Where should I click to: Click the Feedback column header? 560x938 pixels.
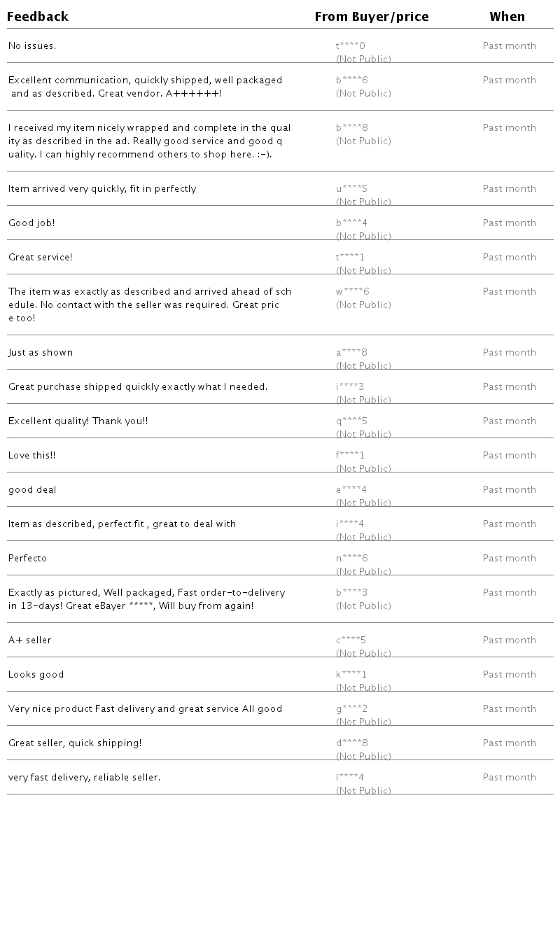coord(38,17)
